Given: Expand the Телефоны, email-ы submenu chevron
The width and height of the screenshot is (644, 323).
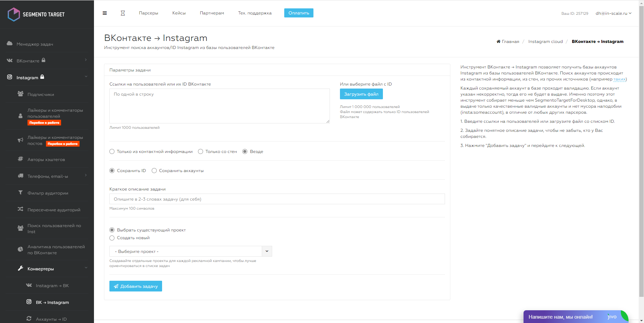Looking at the screenshot, I should (x=86, y=175).
